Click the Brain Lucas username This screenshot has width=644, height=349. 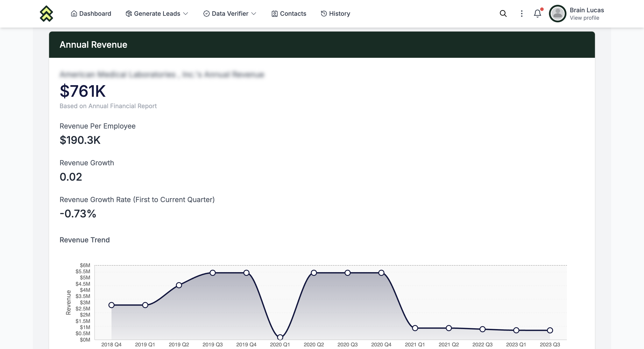[587, 10]
